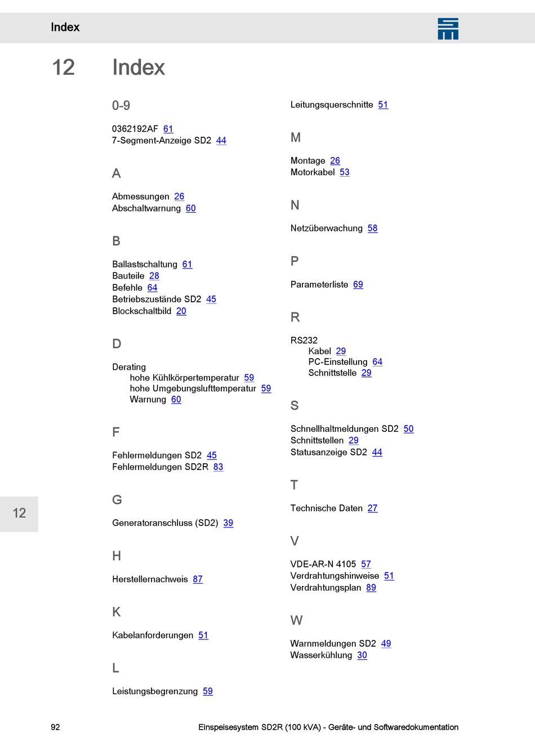
Task: Jump to Herstellernachweis page 87
Action: [x=198, y=579]
